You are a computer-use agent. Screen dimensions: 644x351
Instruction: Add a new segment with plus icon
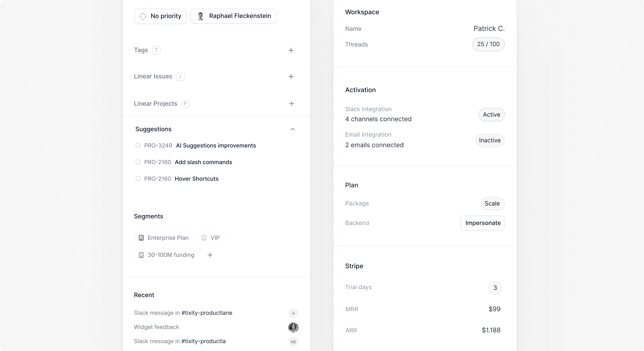(x=210, y=255)
